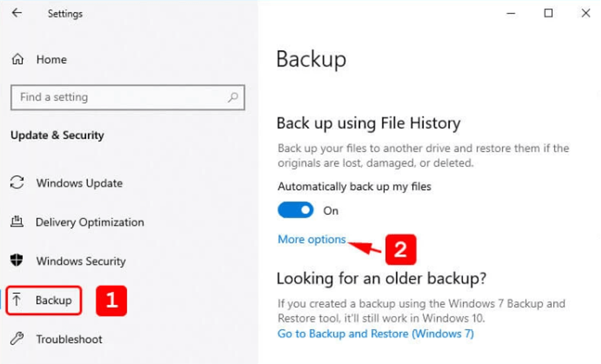Click the Delivery Optimization icon
The image size is (601, 364).
(17, 222)
